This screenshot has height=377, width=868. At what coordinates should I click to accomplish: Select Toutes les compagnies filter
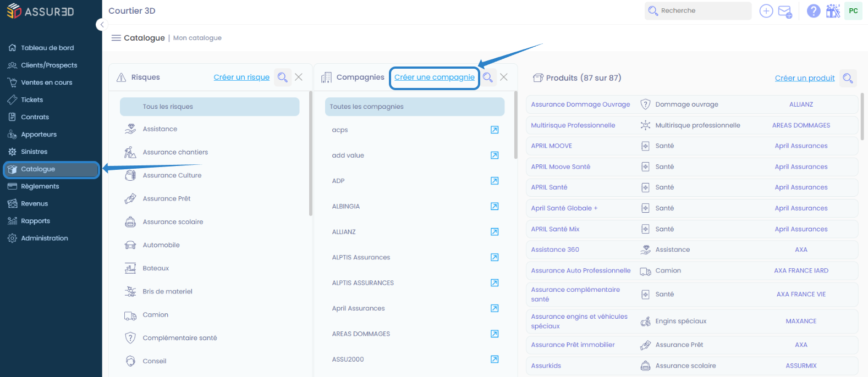tap(415, 107)
